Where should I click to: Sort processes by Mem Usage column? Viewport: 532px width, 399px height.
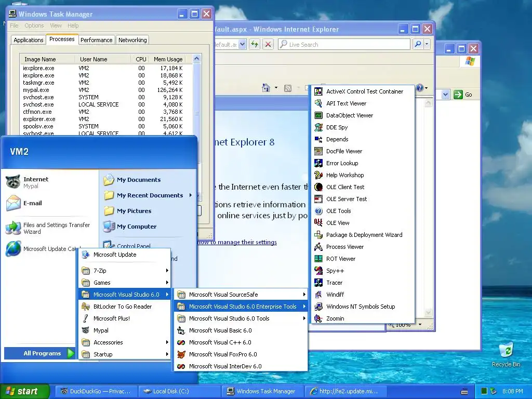tap(168, 59)
